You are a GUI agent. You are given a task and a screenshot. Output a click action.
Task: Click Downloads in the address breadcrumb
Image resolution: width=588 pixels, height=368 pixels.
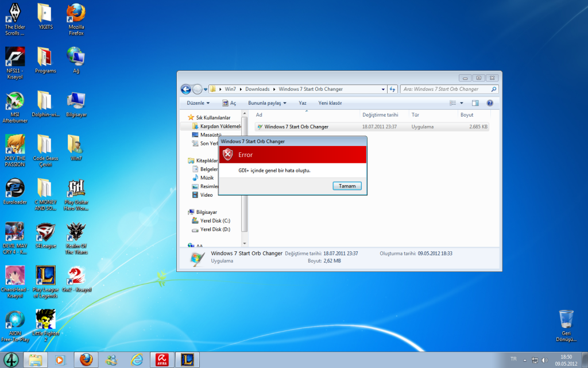click(x=257, y=89)
